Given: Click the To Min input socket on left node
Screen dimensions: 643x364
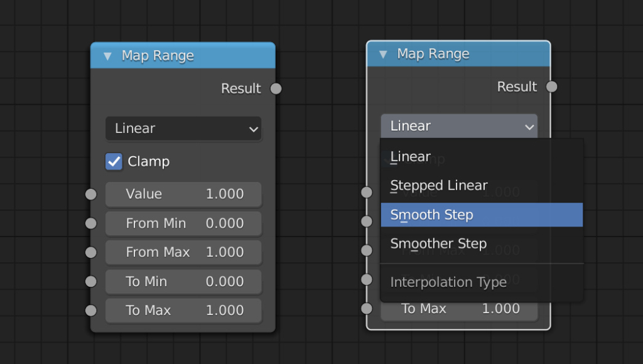Looking at the screenshot, I should pyautogui.click(x=90, y=282).
